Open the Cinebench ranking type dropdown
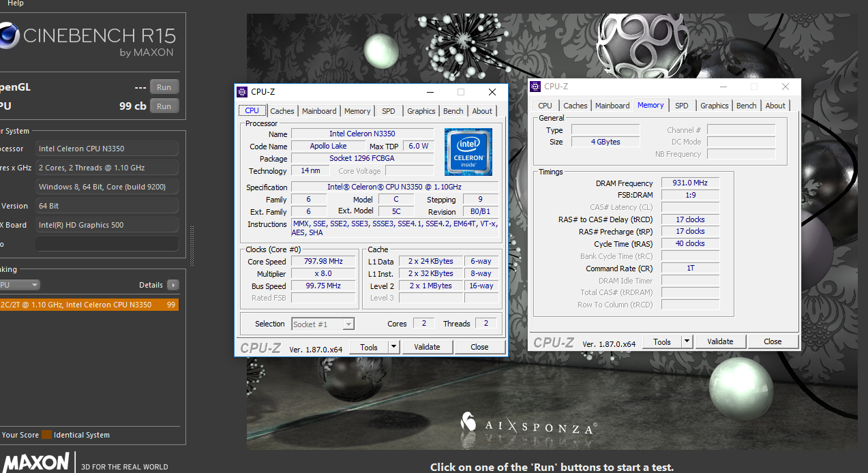Screen dimensions: 868x473 (19, 285)
